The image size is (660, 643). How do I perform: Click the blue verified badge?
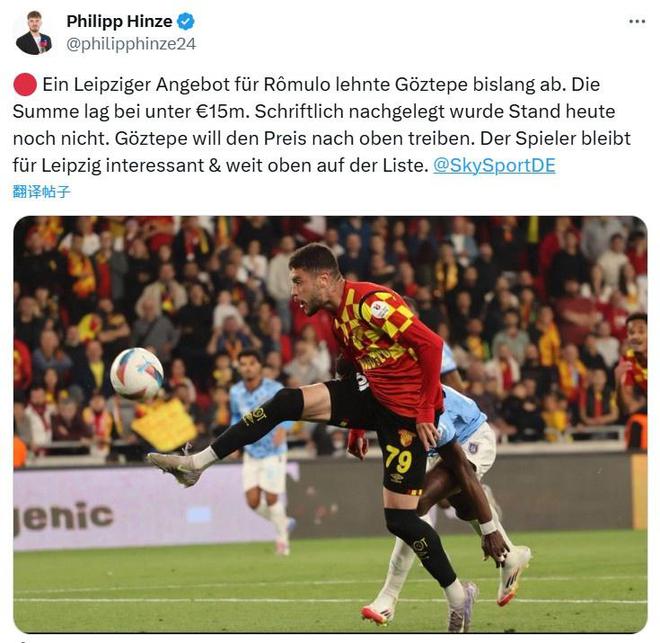[186, 21]
